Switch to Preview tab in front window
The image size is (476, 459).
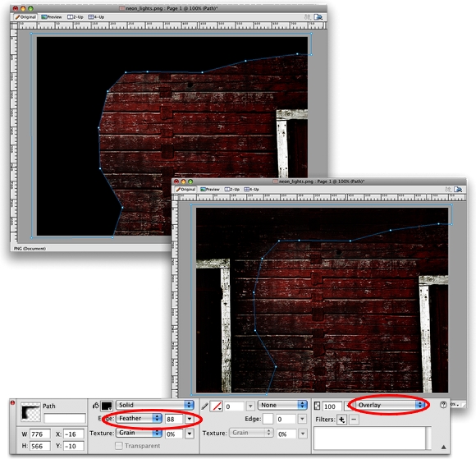coord(210,189)
